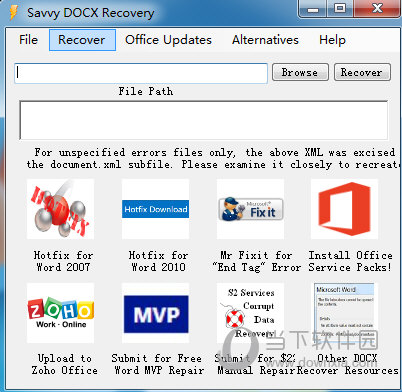This screenshot has height=392, width=402.
Task: Select the blue MVP icon
Action: 155,313
